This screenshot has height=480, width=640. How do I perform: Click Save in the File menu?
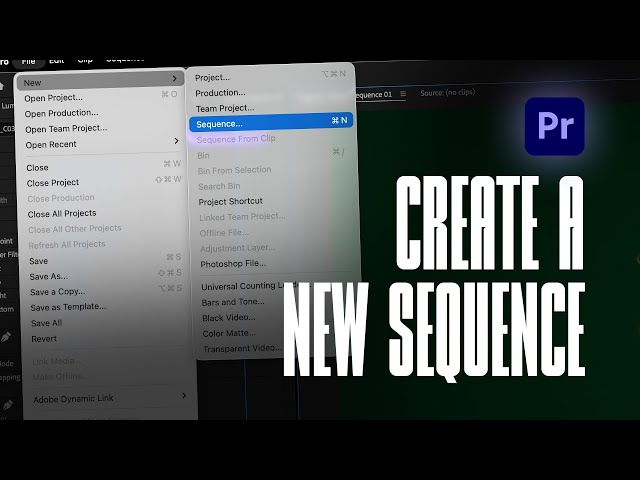coord(38,261)
